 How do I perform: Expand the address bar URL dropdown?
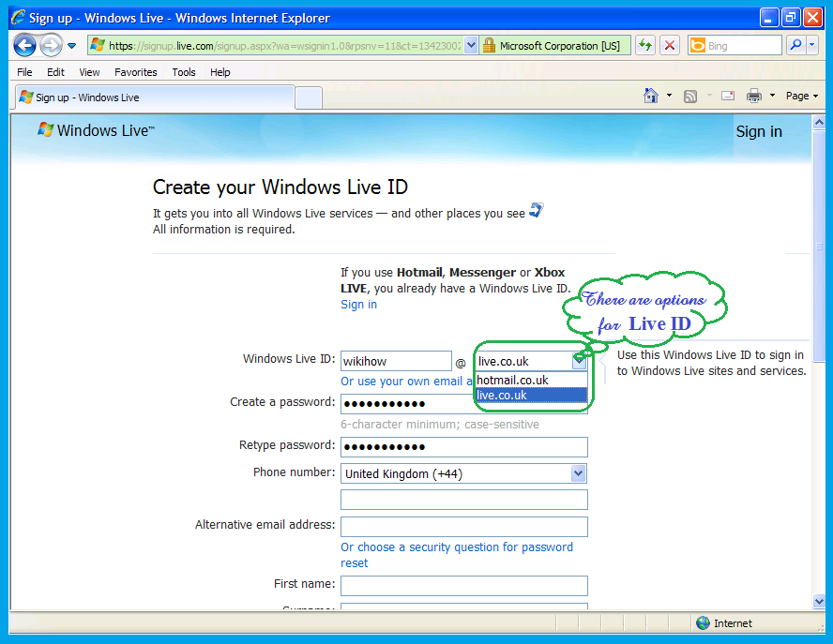pos(471,45)
